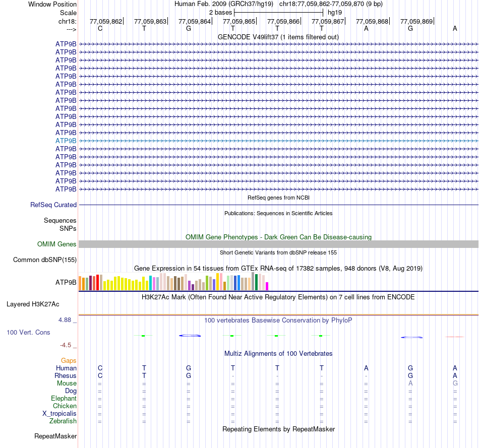Click the Rhesus row base T
The width and height of the screenshot is (479, 448).
pyautogui.click(x=144, y=375)
